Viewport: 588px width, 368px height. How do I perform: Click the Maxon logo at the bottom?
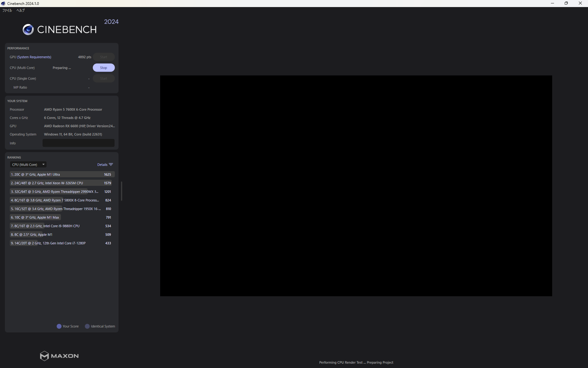pyautogui.click(x=59, y=356)
